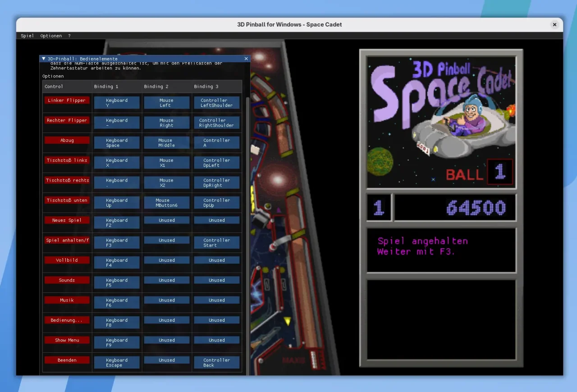Open the question mark help menu
Image resolution: width=577 pixels, height=392 pixels.
coord(69,36)
